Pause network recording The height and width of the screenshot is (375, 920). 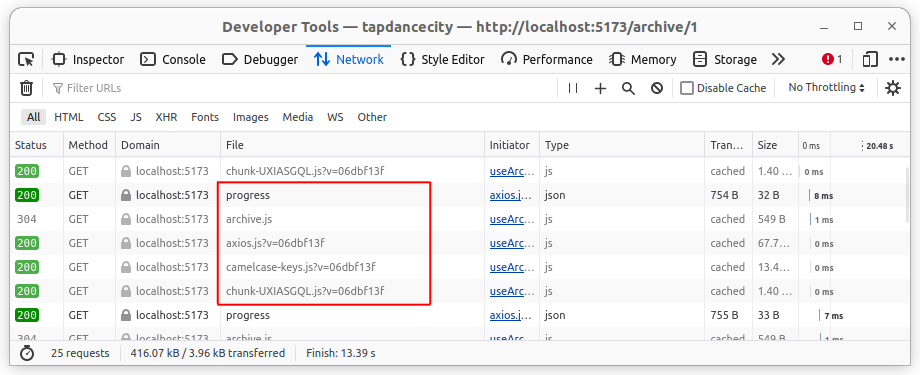click(x=573, y=88)
